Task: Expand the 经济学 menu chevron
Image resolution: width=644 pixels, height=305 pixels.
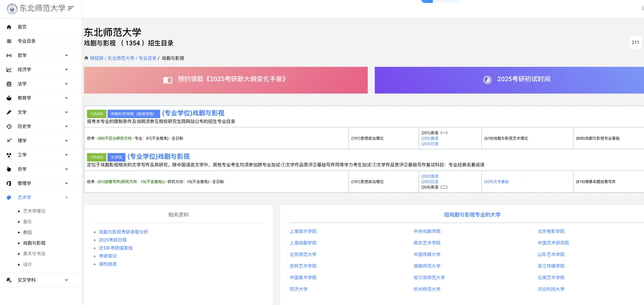Action: coord(67,69)
